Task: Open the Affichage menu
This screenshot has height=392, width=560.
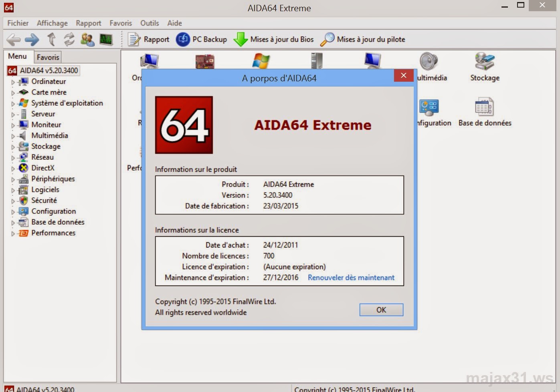Action: pos(52,23)
